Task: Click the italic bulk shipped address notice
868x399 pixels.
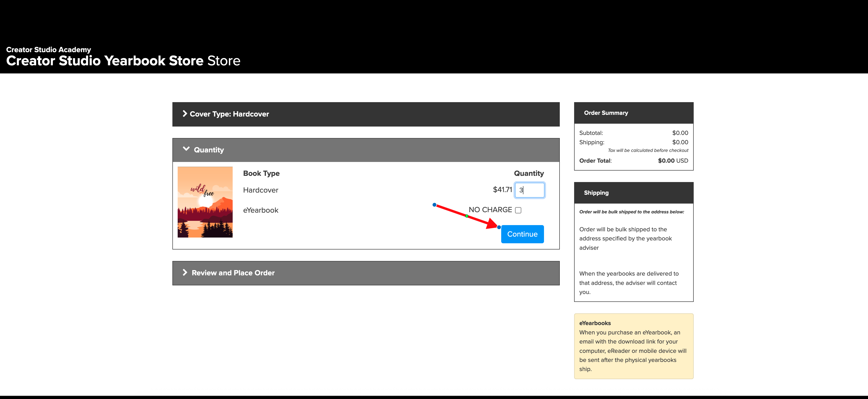Action: 632,212
